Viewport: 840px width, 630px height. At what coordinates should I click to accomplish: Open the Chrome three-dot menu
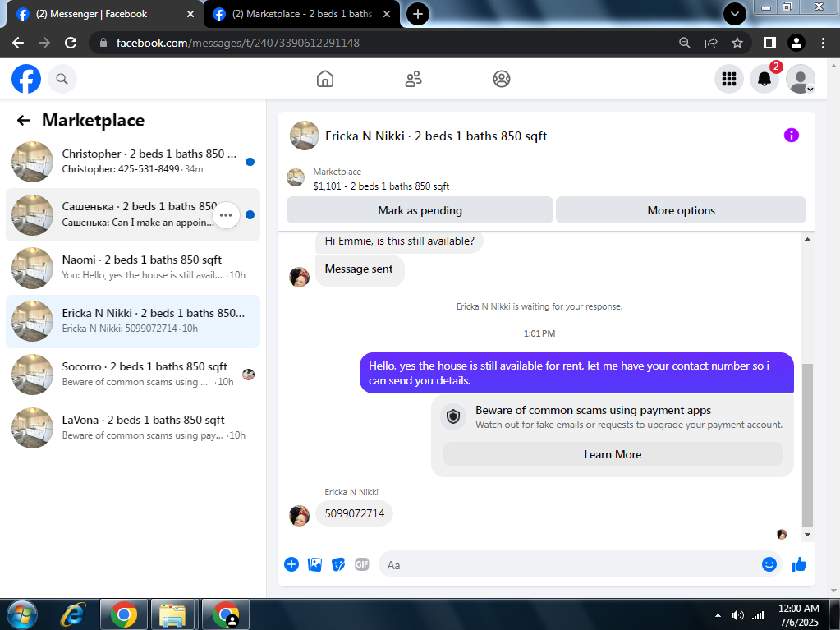[824, 43]
